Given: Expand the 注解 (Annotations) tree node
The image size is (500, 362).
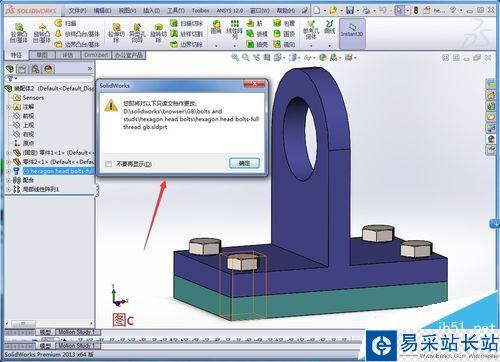Looking at the screenshot, I should click(9, 107).
